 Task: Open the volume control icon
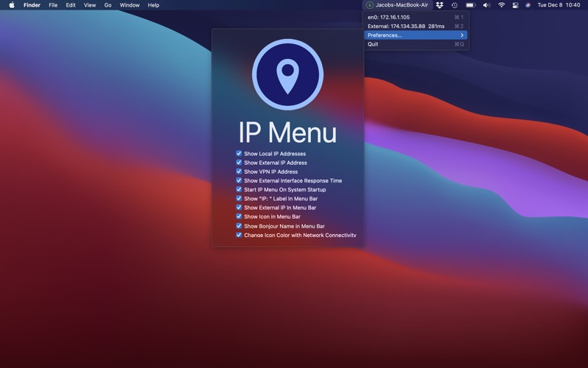pos(487,5)
